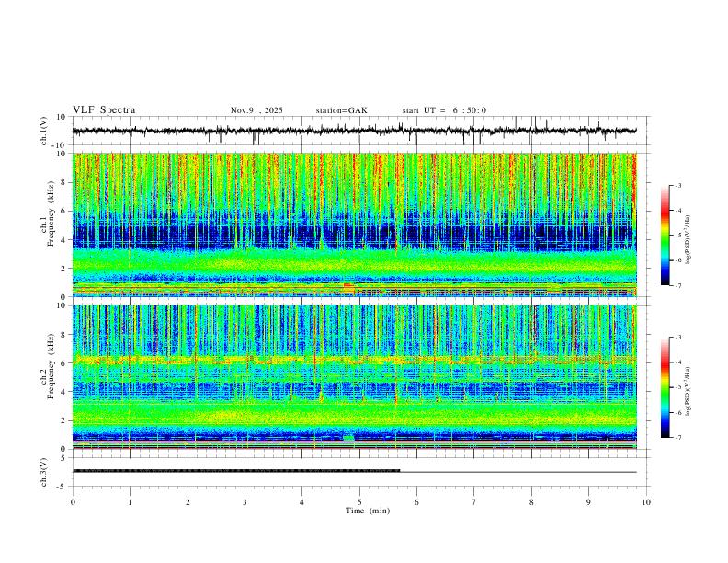Viewport: 728px width, 563px height.
Task: Click the time axis tick label '3'
Action: tap(245, 502)
